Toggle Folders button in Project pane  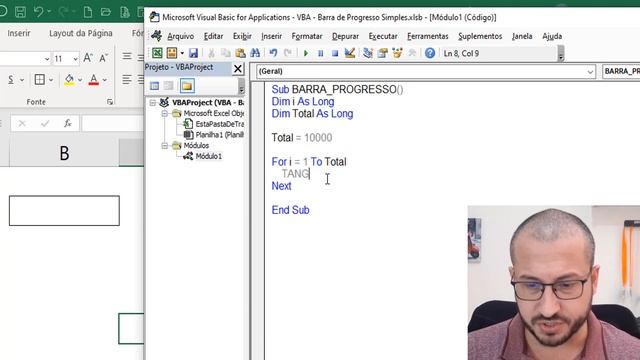pyautogui.click(x=187, y=86)
